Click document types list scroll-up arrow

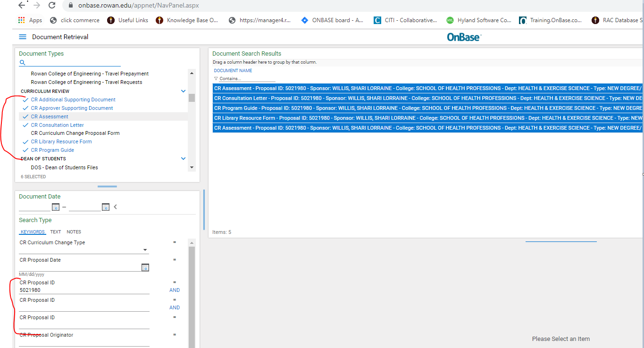point(192,73)
